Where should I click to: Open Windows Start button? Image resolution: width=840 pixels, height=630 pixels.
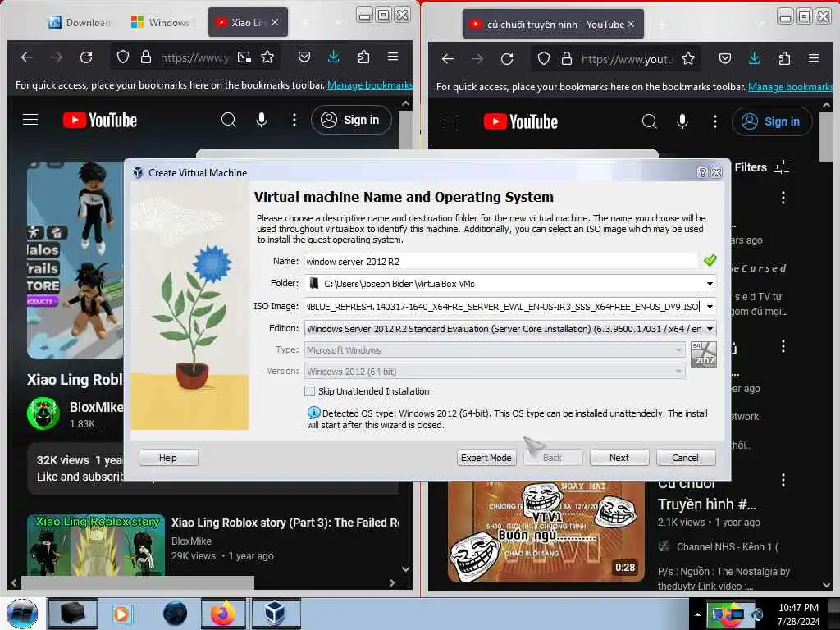(22, 614)
